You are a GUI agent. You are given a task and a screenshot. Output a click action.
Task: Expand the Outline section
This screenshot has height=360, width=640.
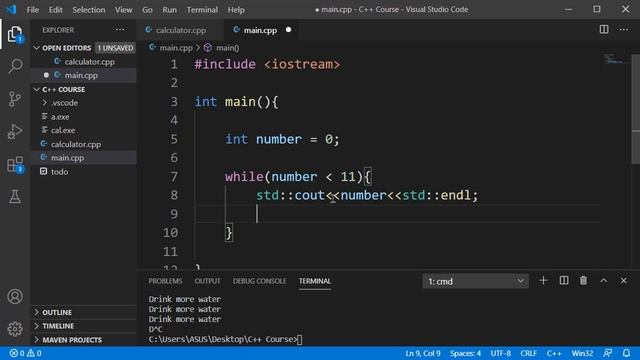point(84,312)
